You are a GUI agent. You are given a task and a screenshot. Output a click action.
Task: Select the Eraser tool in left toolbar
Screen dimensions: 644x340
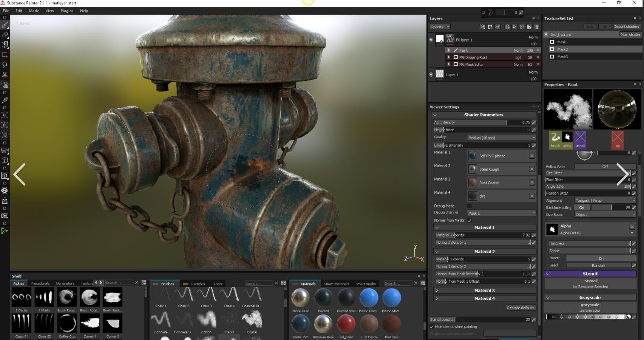[5, 35]
